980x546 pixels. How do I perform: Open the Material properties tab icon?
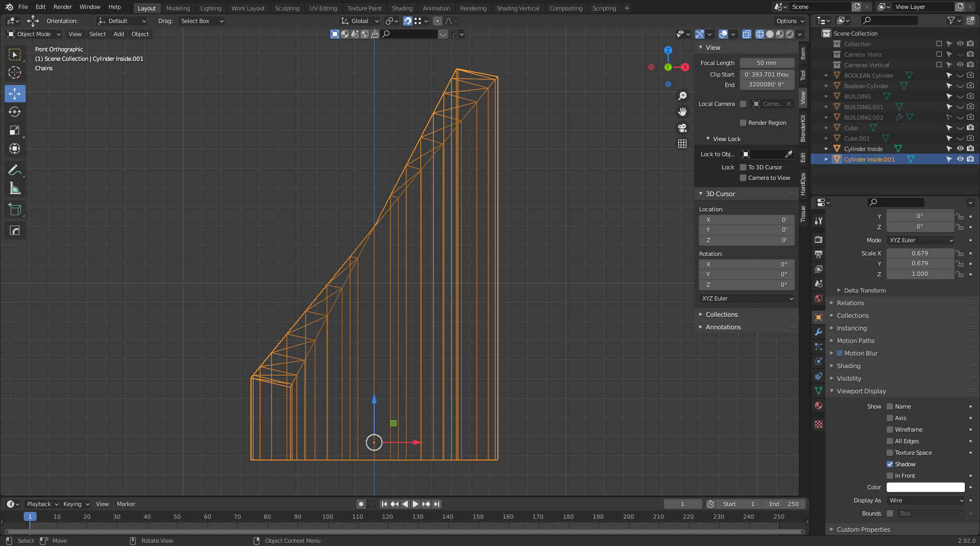[x=819, y=405]
